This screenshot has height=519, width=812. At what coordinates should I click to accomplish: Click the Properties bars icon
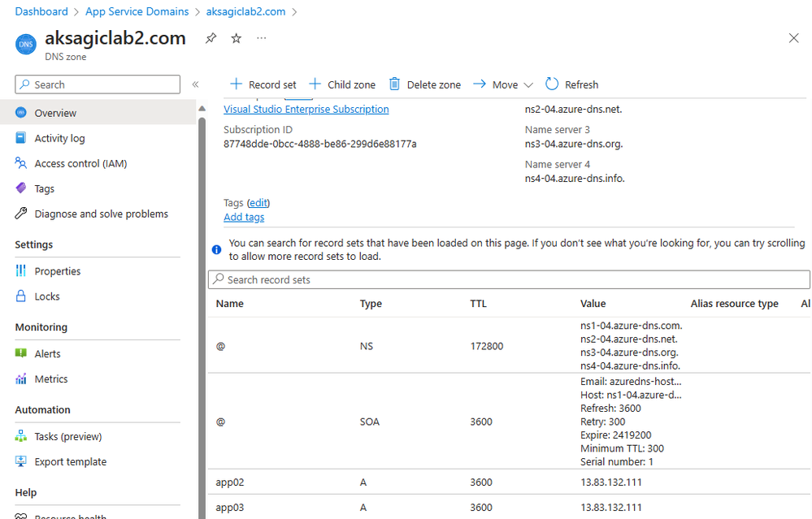pos(20,270)
